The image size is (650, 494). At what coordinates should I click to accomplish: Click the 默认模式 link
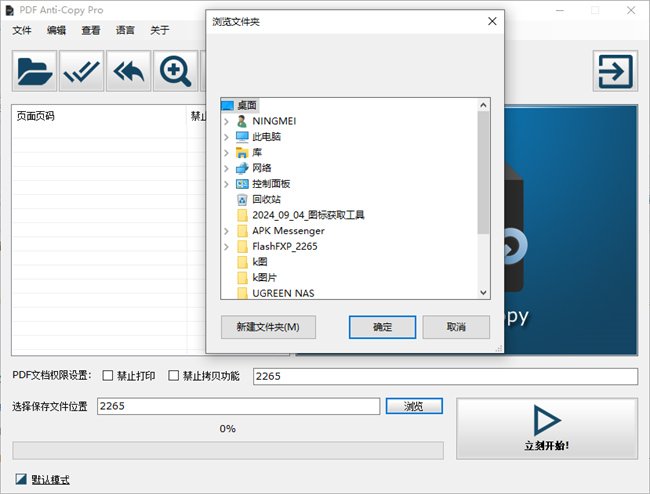point(51,480)
